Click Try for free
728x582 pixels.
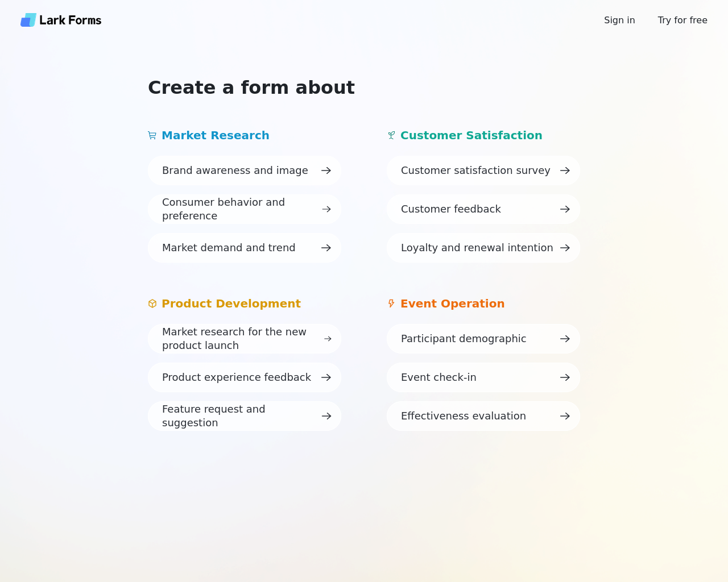682,20
